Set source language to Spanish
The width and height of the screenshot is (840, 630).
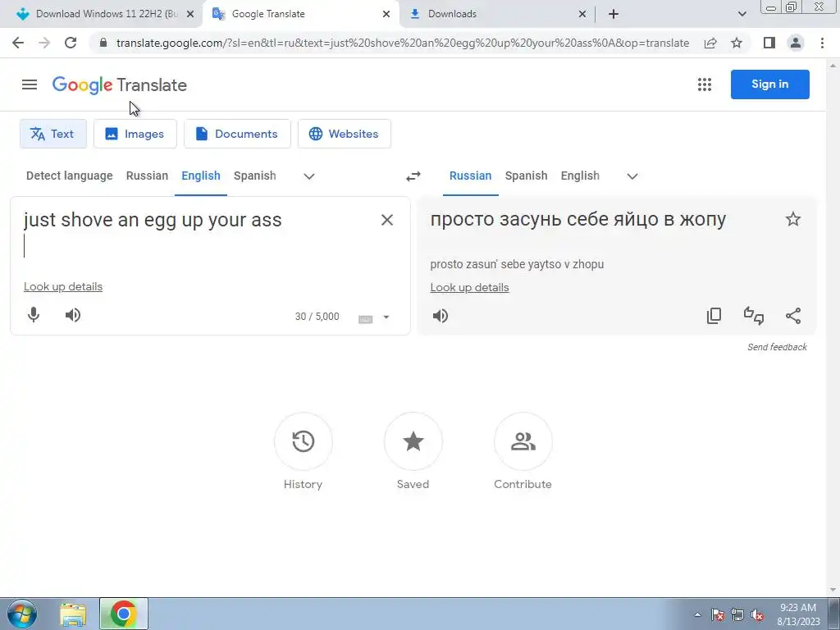255,176
